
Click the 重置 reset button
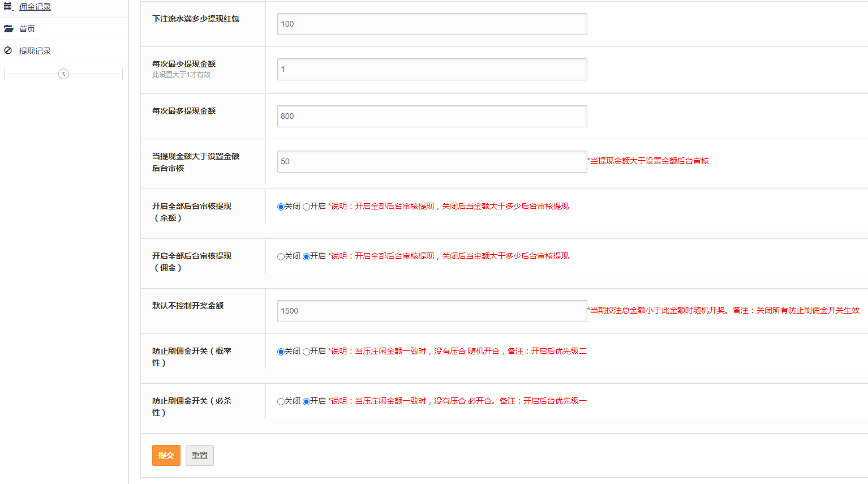point(199,455)
